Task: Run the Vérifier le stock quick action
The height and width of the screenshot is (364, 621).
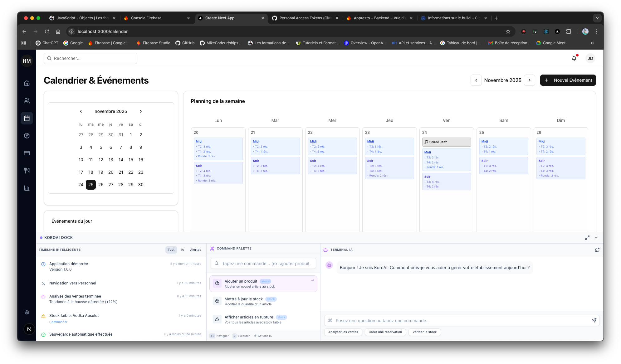Action: [424, 332]
